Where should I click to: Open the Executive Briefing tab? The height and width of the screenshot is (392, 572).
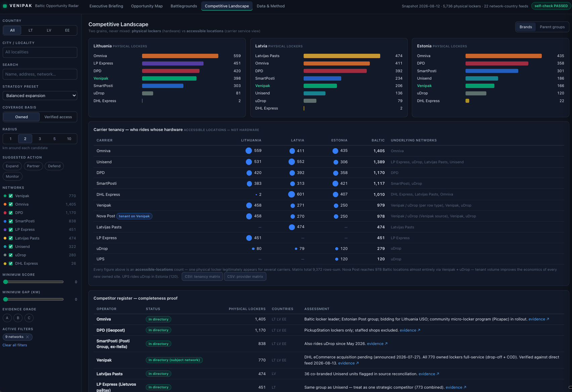(x=106, y=6)
